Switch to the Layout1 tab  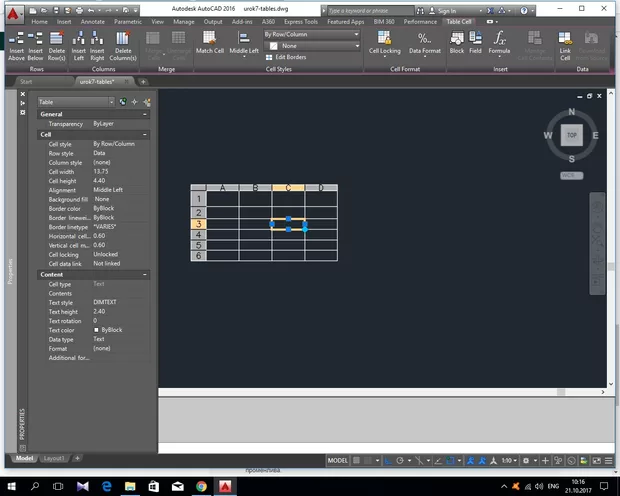click(x=54, y=458)
